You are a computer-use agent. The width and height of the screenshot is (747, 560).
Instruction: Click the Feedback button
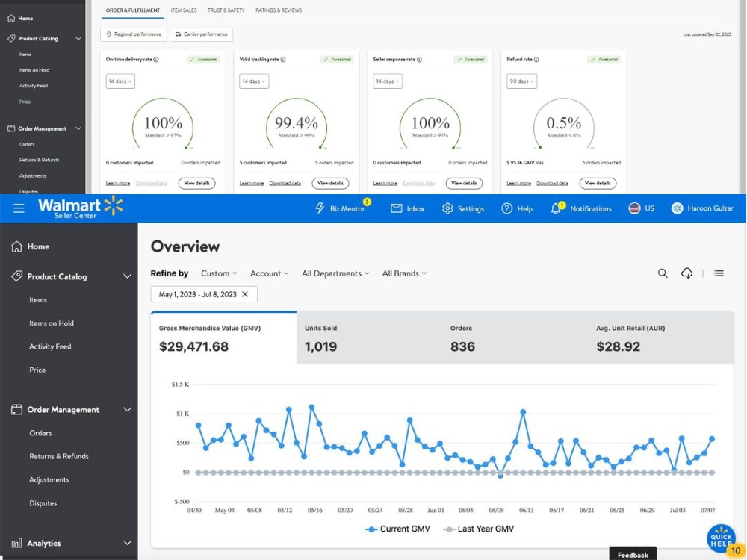[633, 554]
